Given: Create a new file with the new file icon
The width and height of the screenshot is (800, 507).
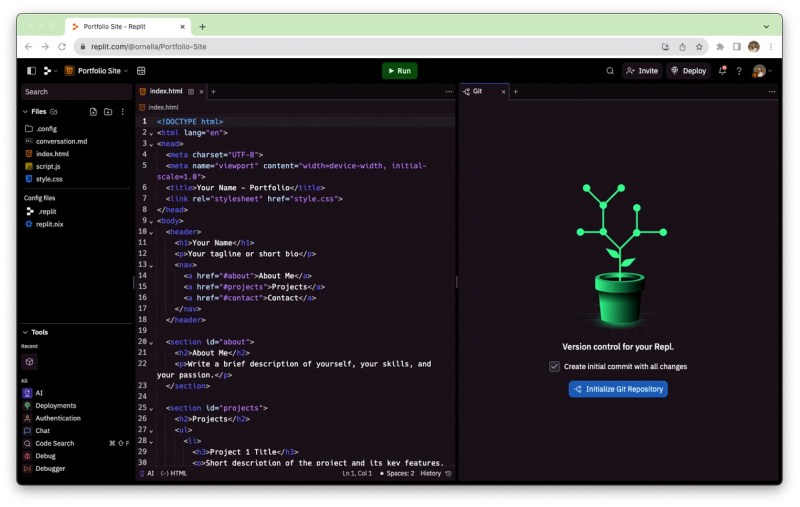Looking at the screenshot, I should [93, 112].
